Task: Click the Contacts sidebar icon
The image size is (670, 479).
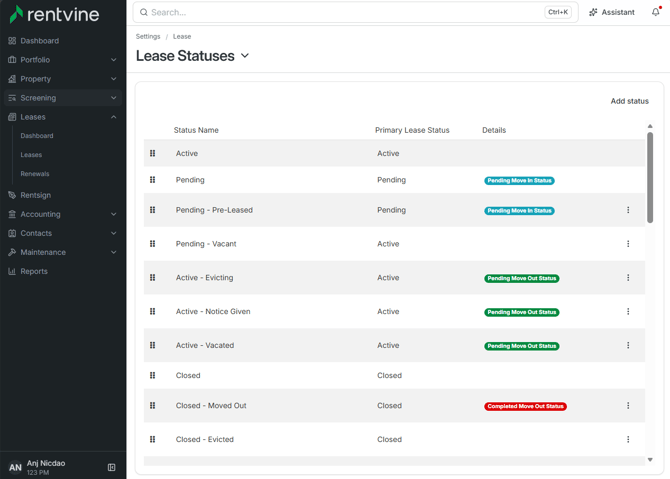Action: (x=12, y=233)
